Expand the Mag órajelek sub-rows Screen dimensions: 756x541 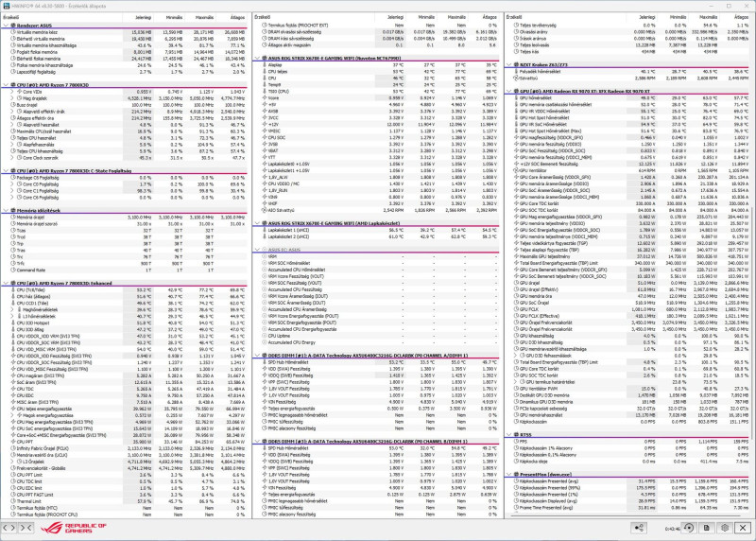click(x=13, y=98)
